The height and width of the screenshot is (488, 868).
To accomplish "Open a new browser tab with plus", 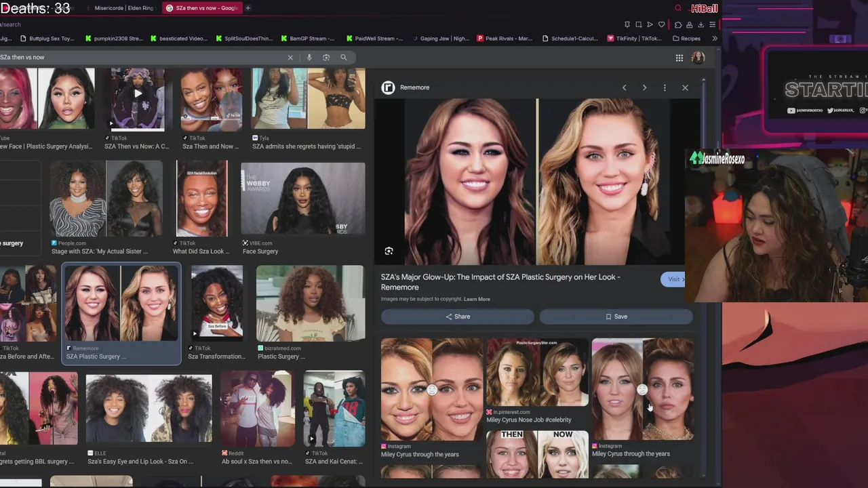I will click(x=248, y=8).
